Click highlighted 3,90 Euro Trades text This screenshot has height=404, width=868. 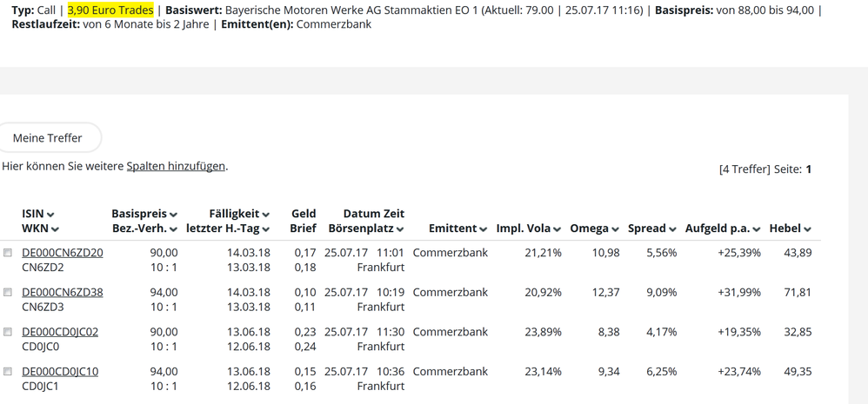pos(110,10)
